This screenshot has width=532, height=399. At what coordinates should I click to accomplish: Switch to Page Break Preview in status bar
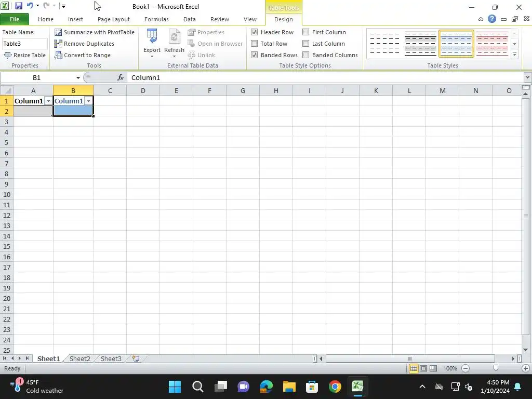[x=433, y=368]
